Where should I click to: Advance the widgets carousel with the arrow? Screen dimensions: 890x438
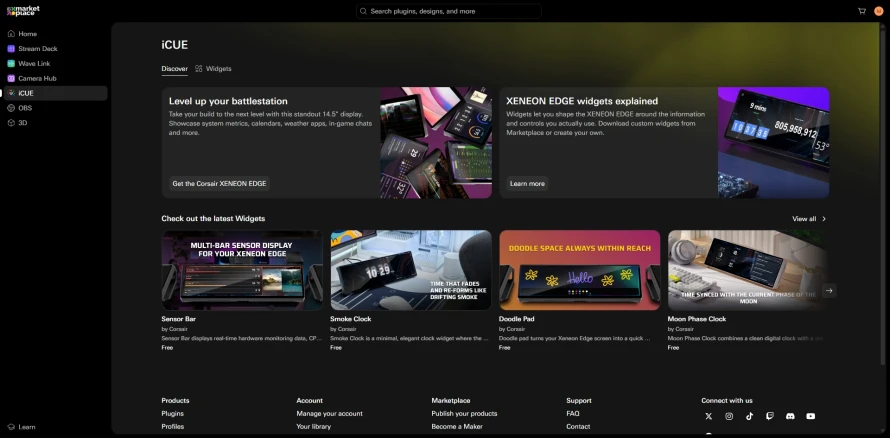(x=829, y=290)
